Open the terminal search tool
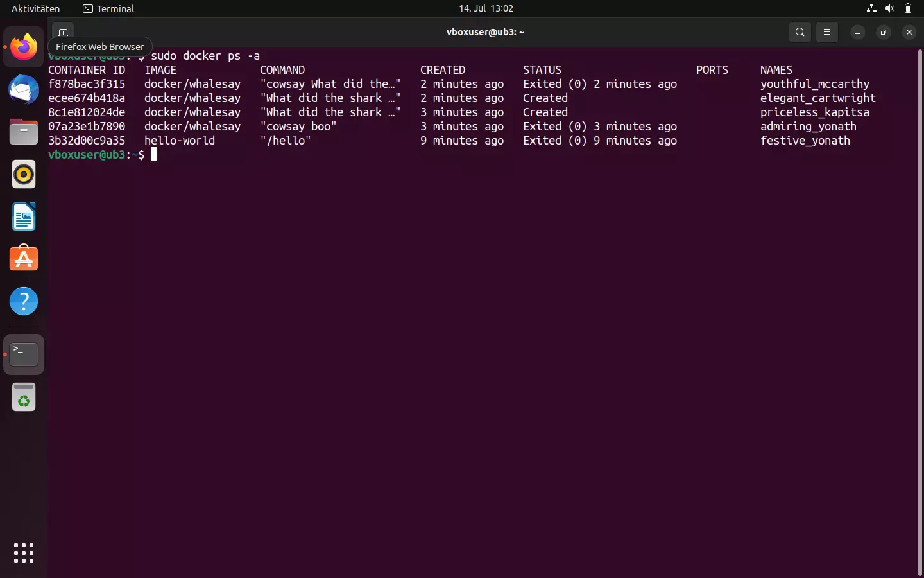 click(800, 32)
